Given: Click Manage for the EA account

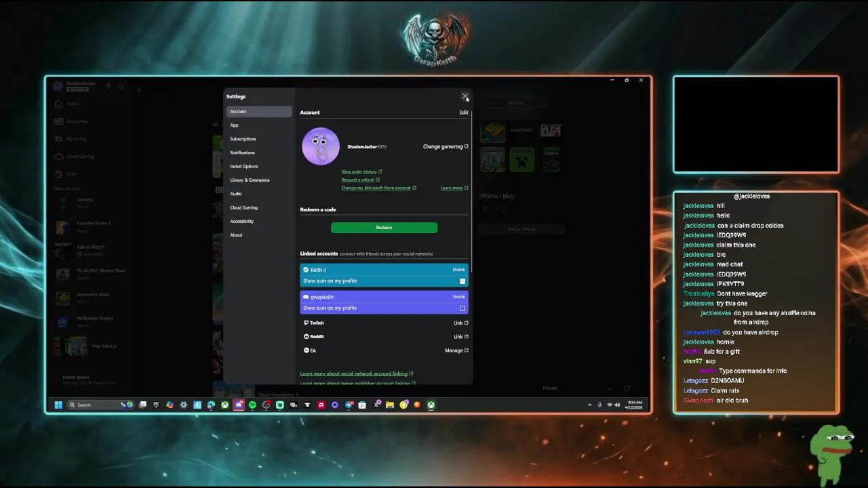Looking at the screenshot, I should tap(456, 350).
